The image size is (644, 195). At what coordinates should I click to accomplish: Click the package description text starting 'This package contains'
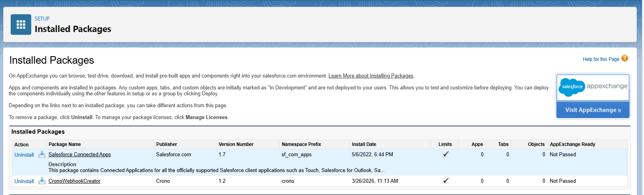(216, 170)
